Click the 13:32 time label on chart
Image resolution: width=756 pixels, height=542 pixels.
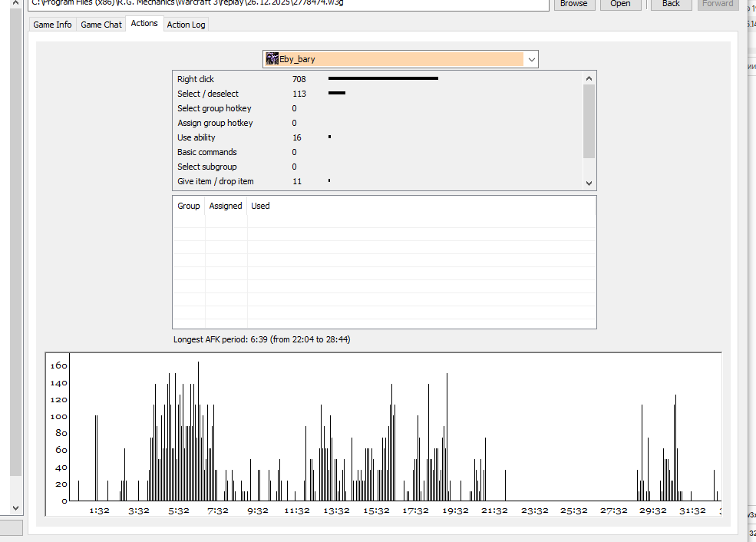(336, 511)
